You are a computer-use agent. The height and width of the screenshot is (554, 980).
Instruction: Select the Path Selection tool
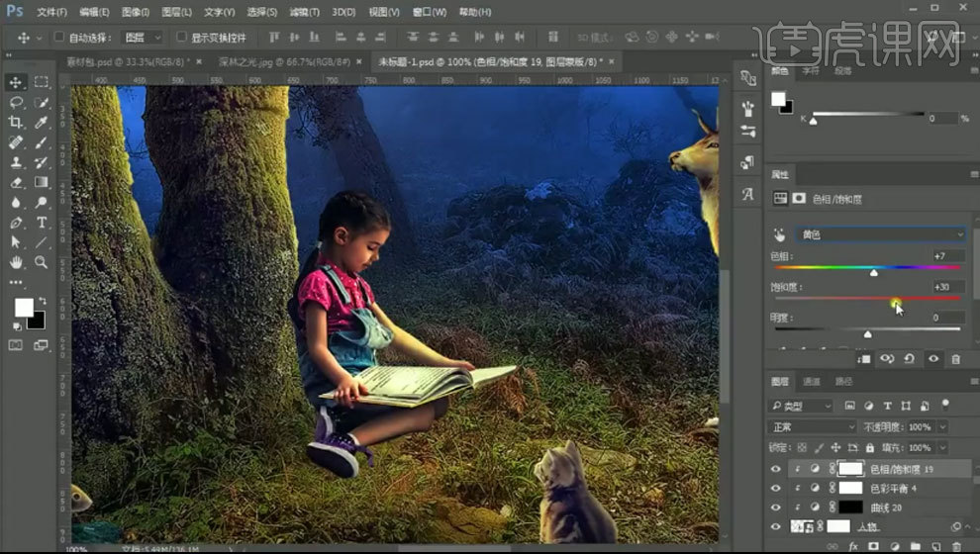click(x=16, y=242)
